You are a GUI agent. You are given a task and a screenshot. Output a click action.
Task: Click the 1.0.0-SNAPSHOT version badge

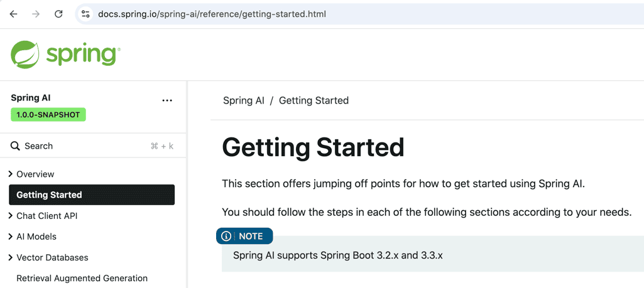tap(48, 115)
